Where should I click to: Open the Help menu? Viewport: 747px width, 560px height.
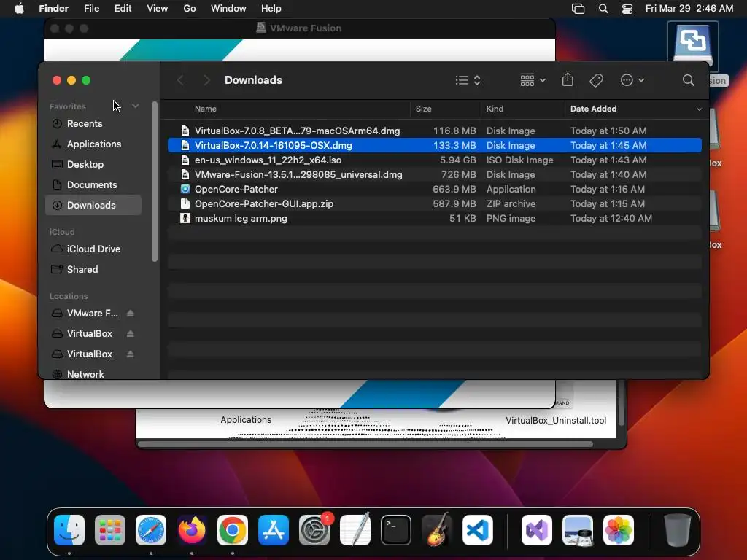point(271,9)
